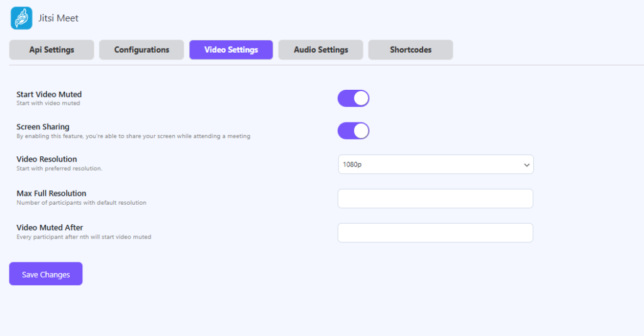Screen dimensions: 644x336
Task: Click the chevron arrow in resolution dropdown
Action: pyautogui.click(x=526, y=165)
